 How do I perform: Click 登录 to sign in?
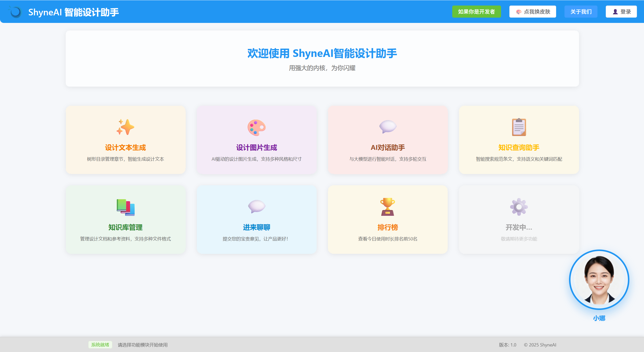621,11
